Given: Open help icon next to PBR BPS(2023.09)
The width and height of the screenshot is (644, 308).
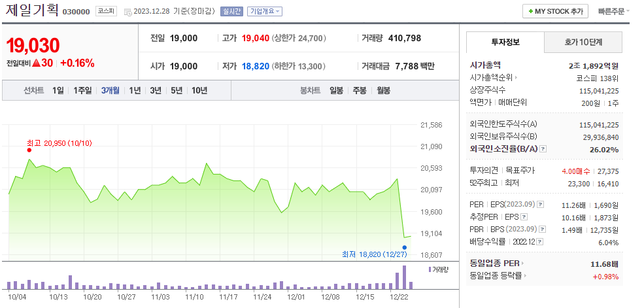Looking at the screenshot, I should tap(543, 230).
